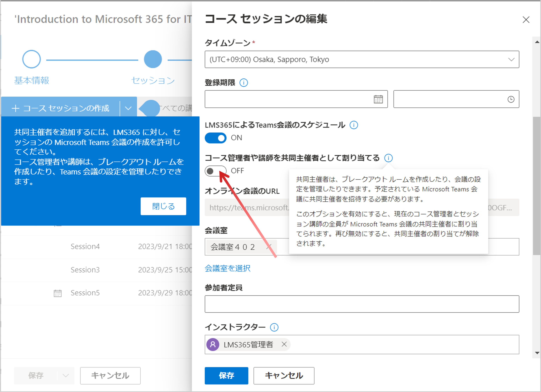Open the 登録期限 clock time picker
Viewport: 541px width, 392px height.
pyautogui.click(x=511, y=99)
